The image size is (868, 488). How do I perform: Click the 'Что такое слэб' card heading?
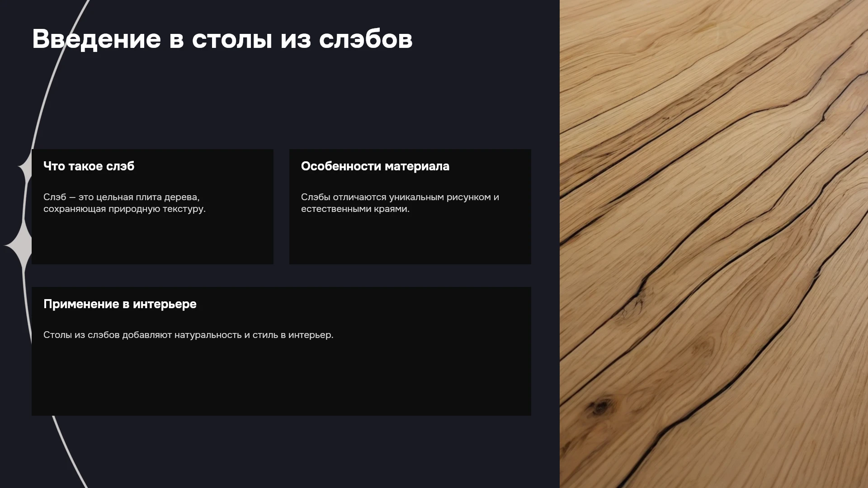click(x=89, y=166)
